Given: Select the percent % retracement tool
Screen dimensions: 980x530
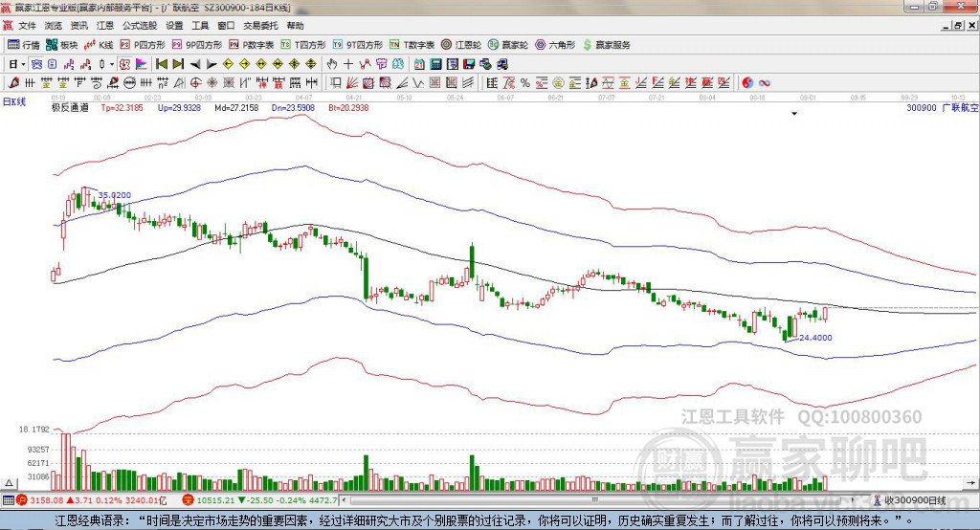Looking at the screenshot, I should click(525, 83).
